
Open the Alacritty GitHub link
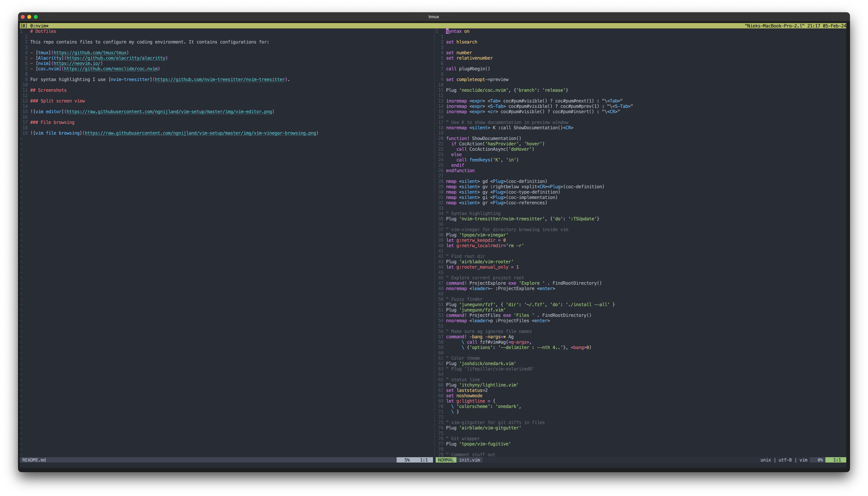[x=116, y=58]
